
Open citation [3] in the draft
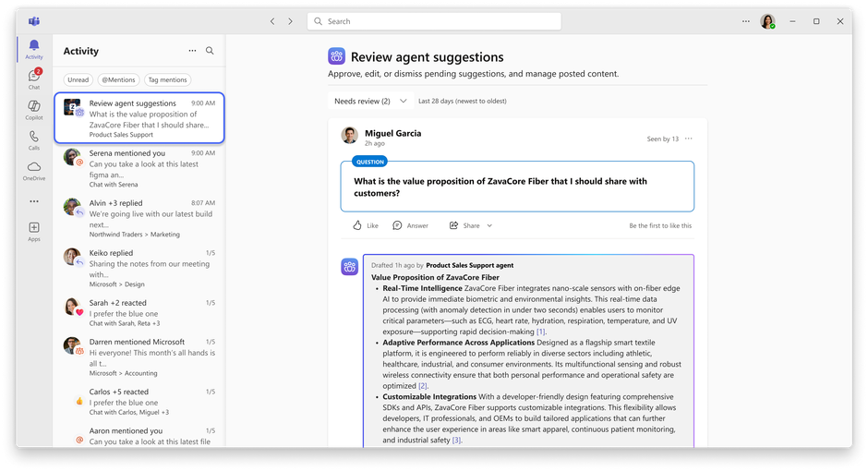(x=457, y=440)
